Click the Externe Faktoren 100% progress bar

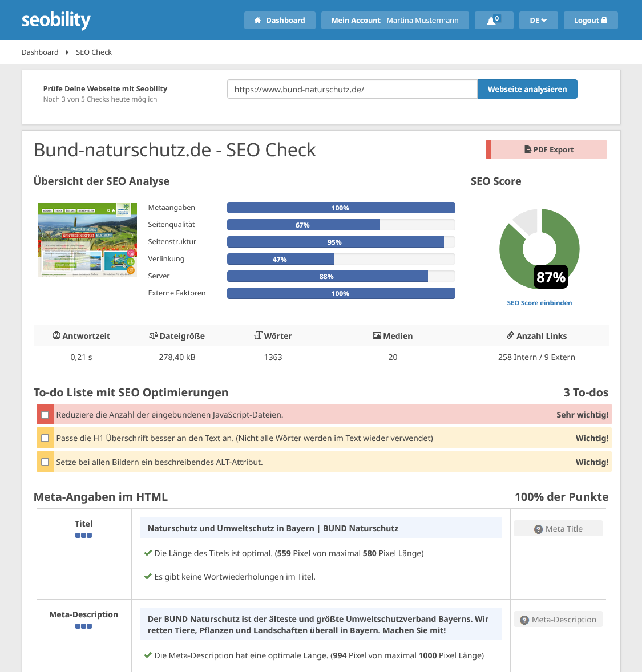click(341, 294)
